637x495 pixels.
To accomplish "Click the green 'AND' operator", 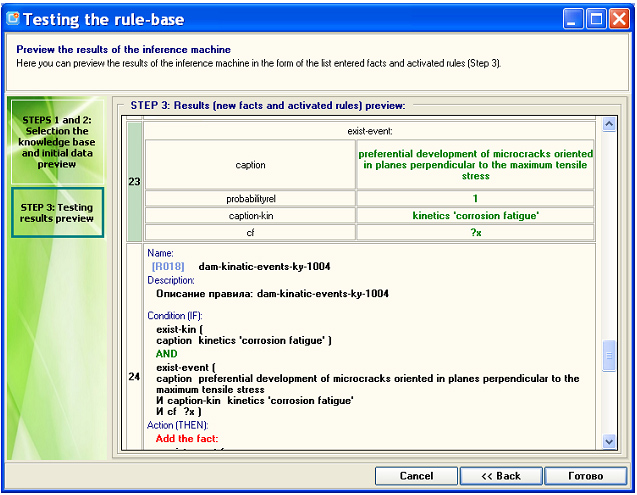I will [x=167, y=354].
